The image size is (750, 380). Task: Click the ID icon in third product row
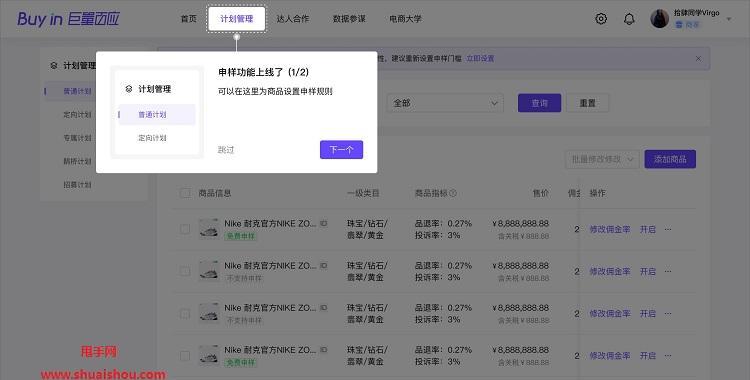click(324, 308)
